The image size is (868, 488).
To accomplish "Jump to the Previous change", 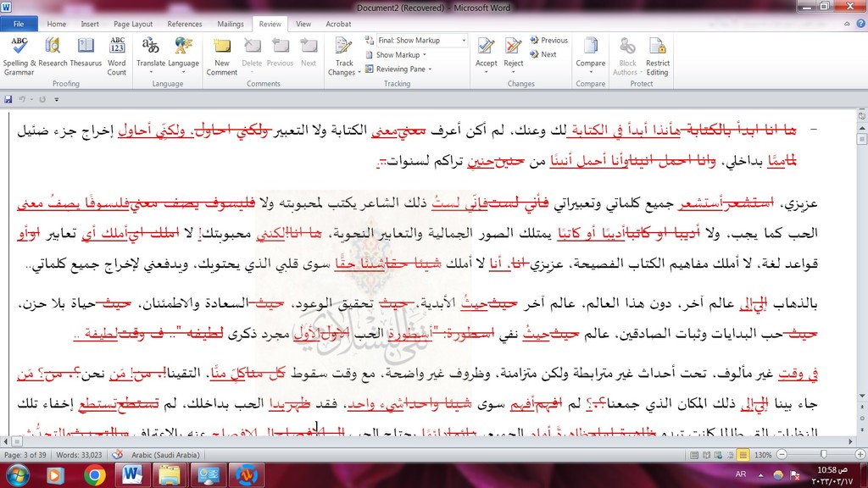I will (548, 41).
